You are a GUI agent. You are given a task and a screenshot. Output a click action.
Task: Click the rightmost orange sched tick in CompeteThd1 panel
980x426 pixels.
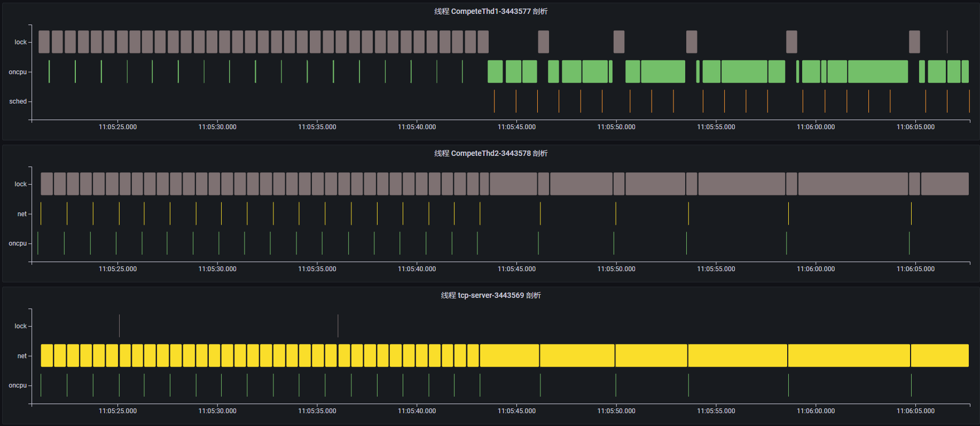point(969,101)
